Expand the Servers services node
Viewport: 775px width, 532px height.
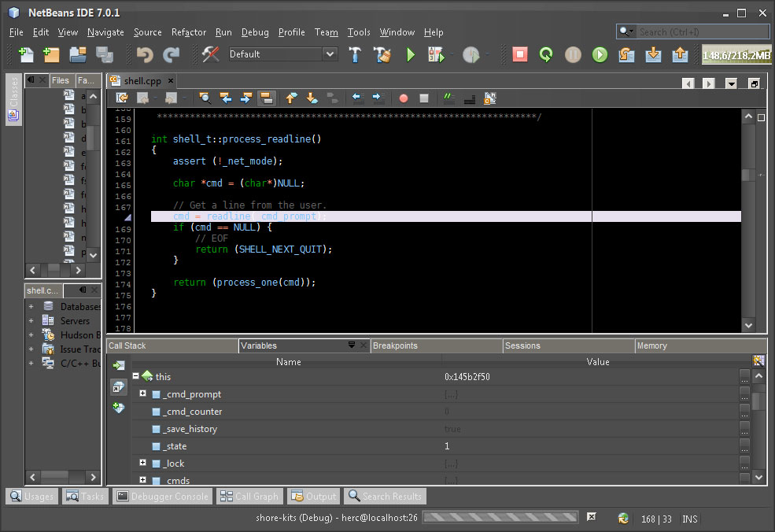31,321
